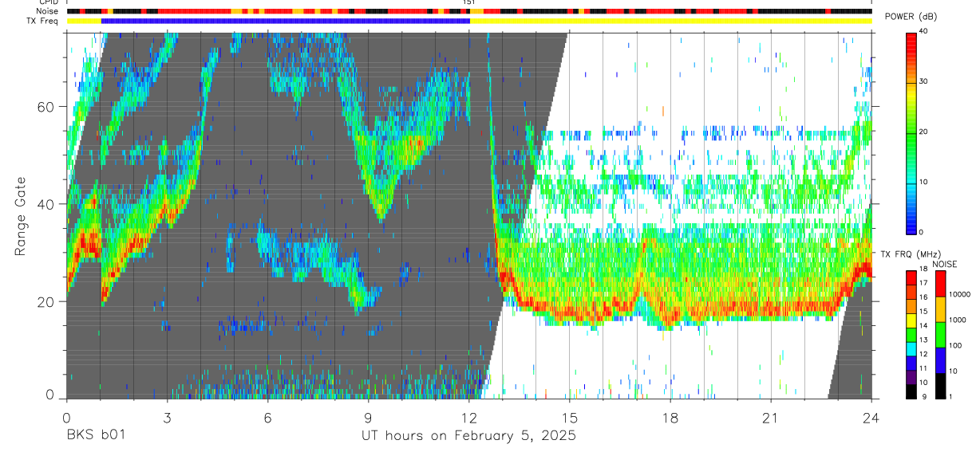This screenshot has width=980, height=452.
Task: Click the x-axis tick label "24"
Action: (871, 417)
